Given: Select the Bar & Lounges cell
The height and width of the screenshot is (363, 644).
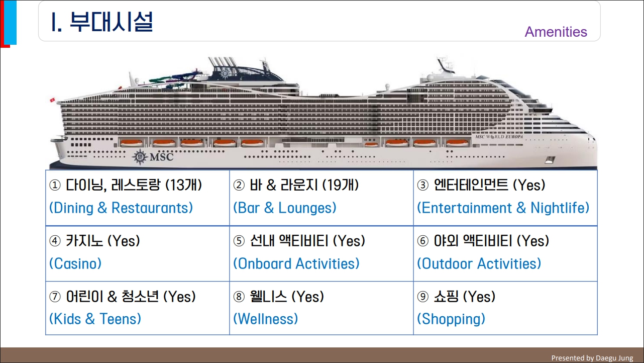Looking at the screenshot, I should 321,198.
